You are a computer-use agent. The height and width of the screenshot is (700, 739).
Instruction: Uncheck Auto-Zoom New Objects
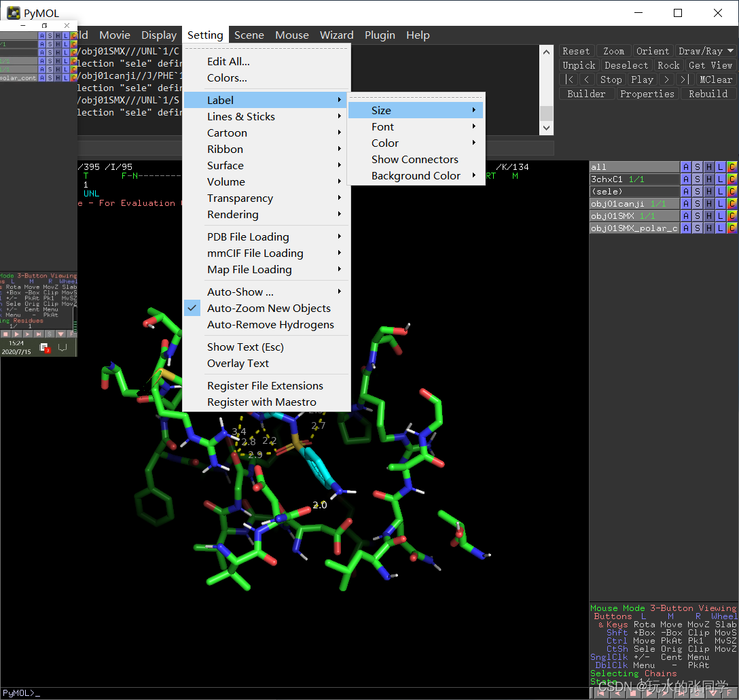[266, 309]
